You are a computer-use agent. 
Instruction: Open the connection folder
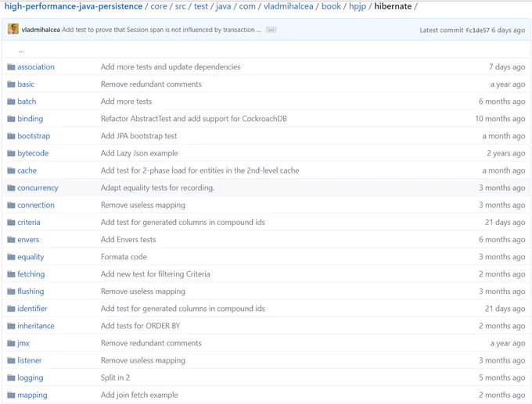pos(36,205)
